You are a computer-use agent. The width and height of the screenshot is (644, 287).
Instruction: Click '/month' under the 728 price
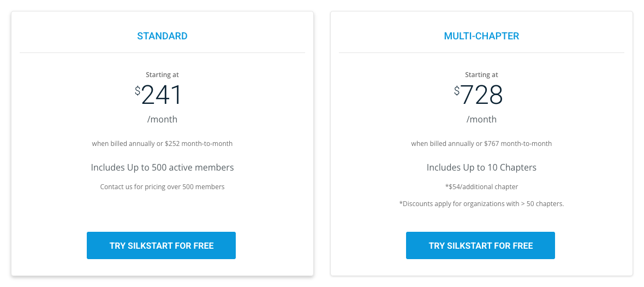point(481,119)
